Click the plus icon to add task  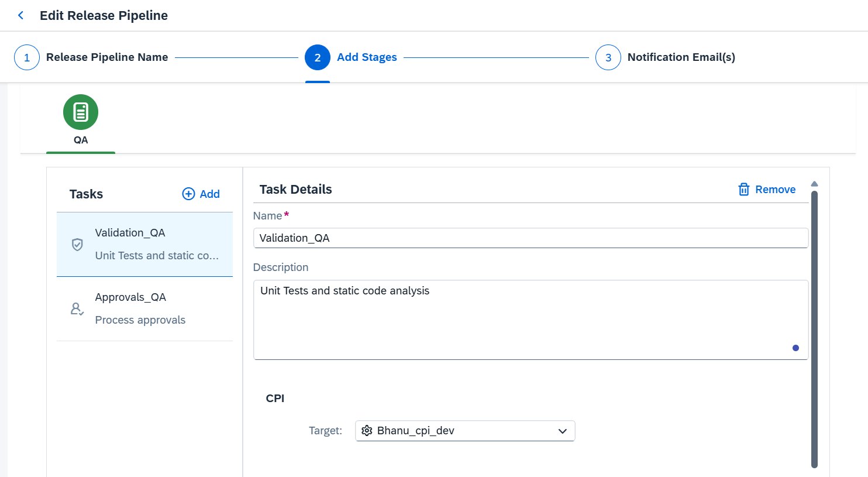click(x=188, y=194)
